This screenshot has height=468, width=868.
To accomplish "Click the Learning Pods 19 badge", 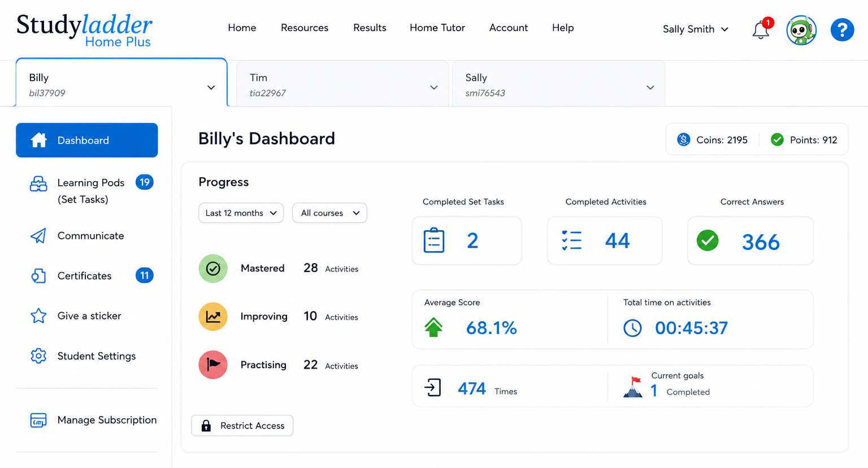I will point(145,182).
